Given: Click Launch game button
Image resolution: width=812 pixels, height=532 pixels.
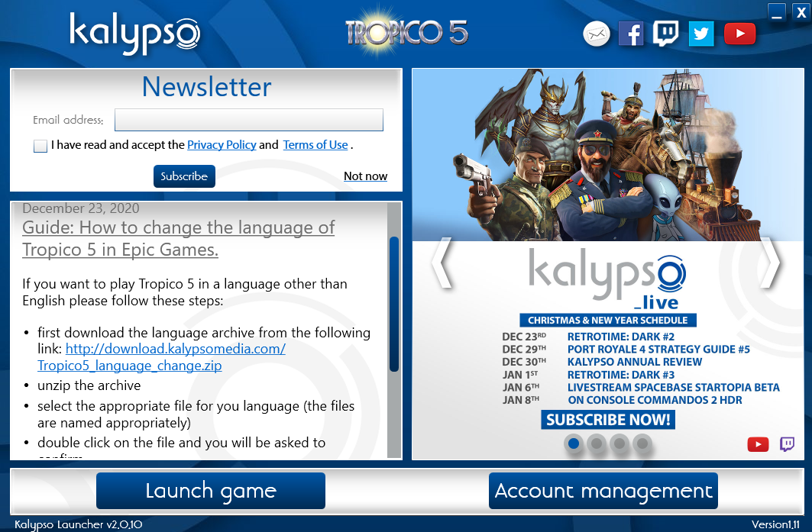Looking at the screenshot, I should (211, 491).
